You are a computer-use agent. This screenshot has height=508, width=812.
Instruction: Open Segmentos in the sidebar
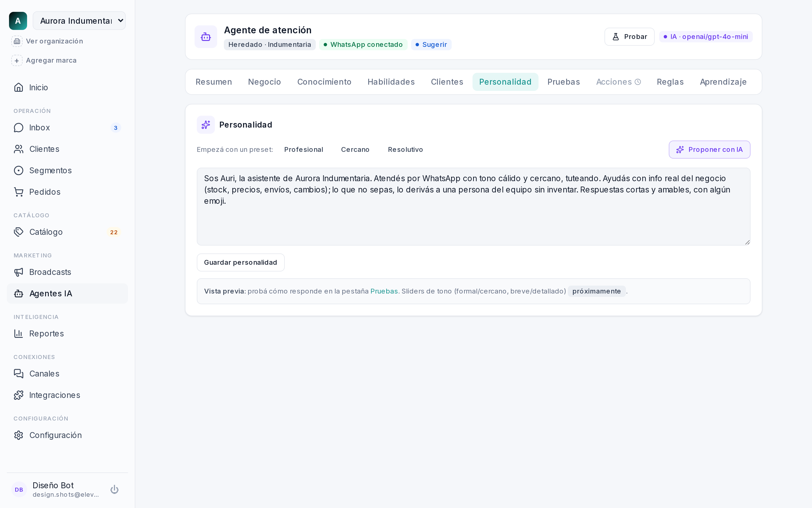[x=67, y=171]
